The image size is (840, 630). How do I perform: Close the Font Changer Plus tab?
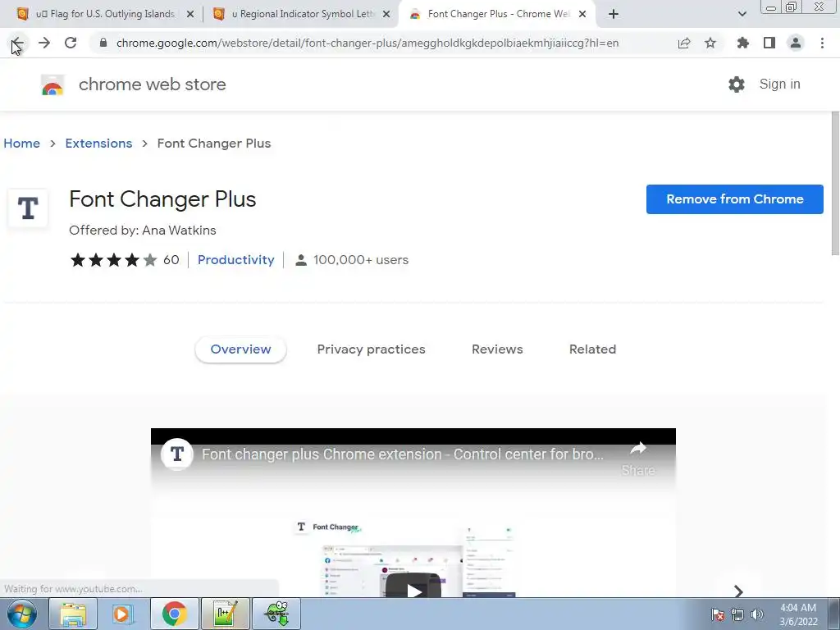[x=582, y=14]
